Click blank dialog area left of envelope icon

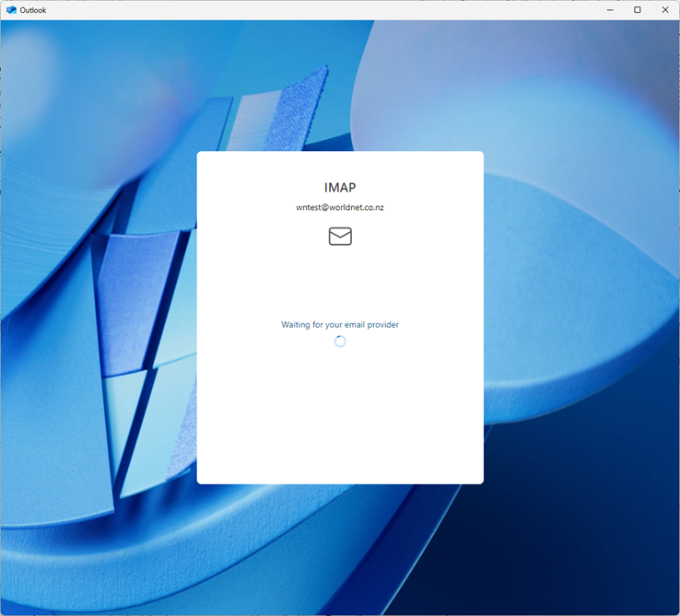[x=258, y=237]
